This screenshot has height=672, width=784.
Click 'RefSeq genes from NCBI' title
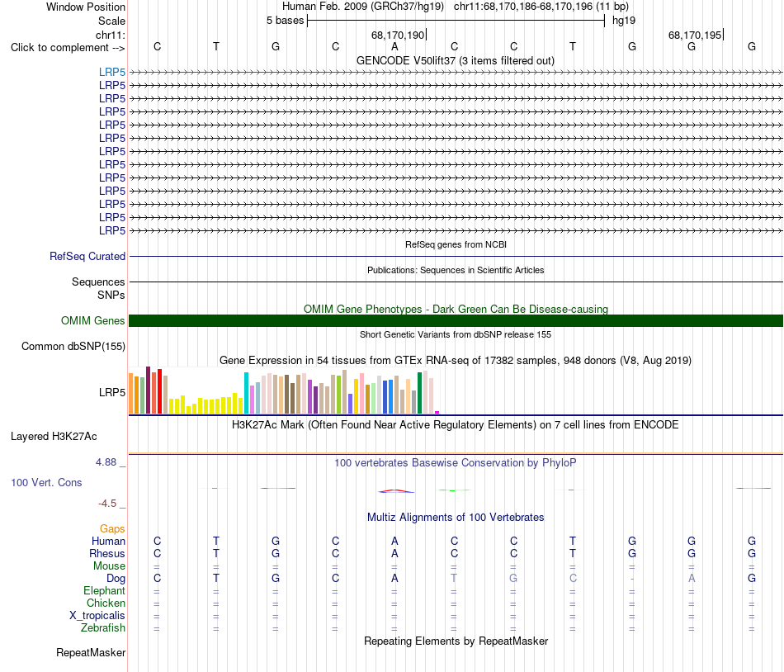(456, 244)
